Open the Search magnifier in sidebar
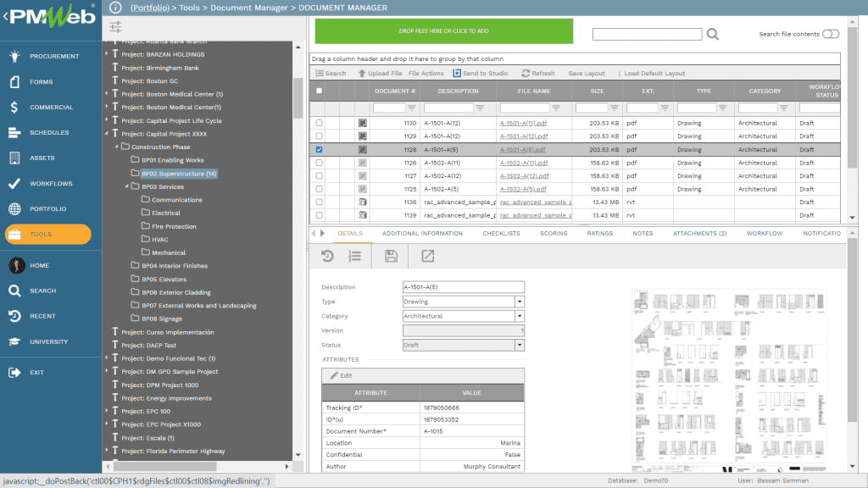This screenshot has width=868, height=488. [15, 291]
